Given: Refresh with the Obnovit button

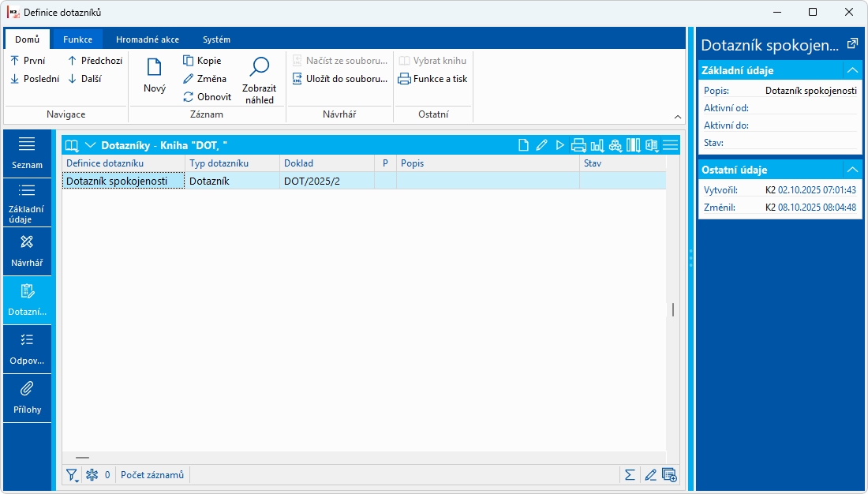Looking at the screenshot, I should pos(207,97).
